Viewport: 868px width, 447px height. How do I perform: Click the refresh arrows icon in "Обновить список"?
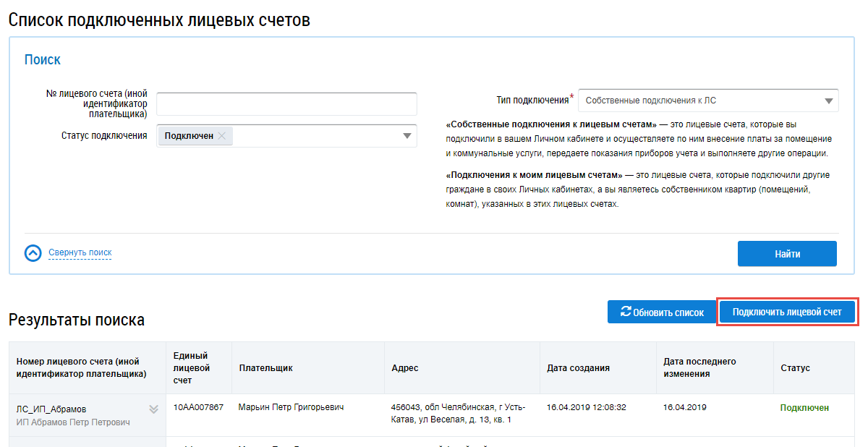625,312
